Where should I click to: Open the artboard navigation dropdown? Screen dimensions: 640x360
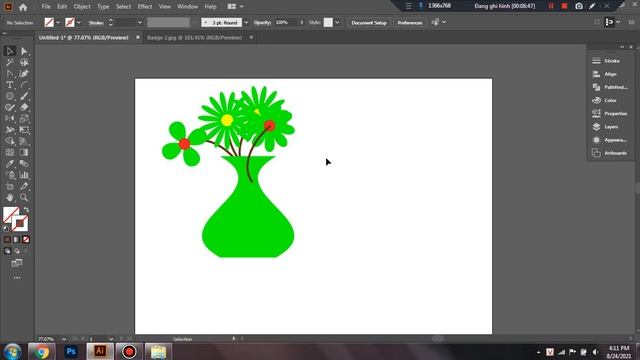pos(111,339)
